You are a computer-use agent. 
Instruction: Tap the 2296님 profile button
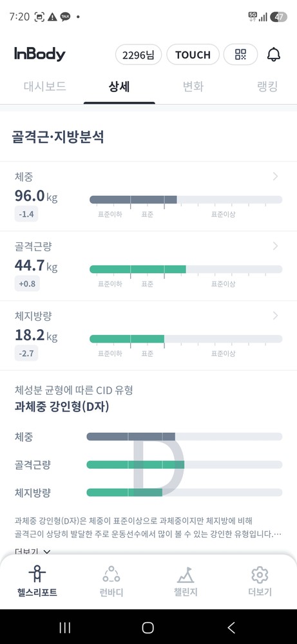(x=139, y=55)
